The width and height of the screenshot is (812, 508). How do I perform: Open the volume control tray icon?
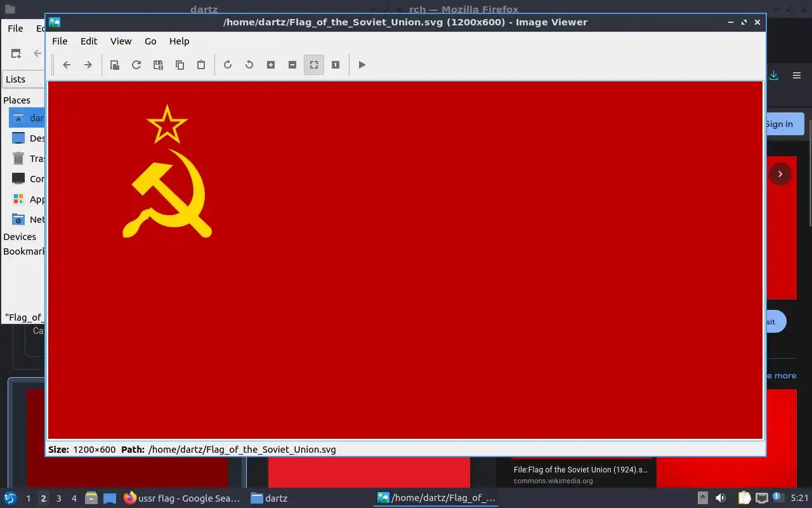click(721, 498)
